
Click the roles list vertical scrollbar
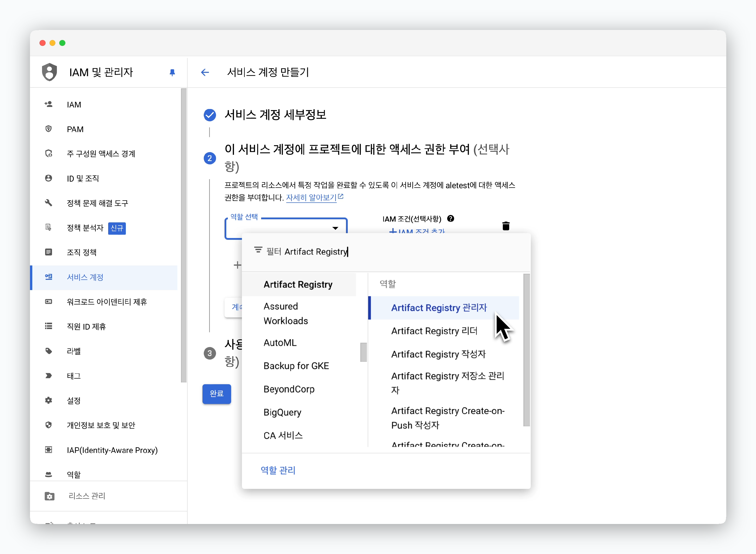[x=526, y=350]
